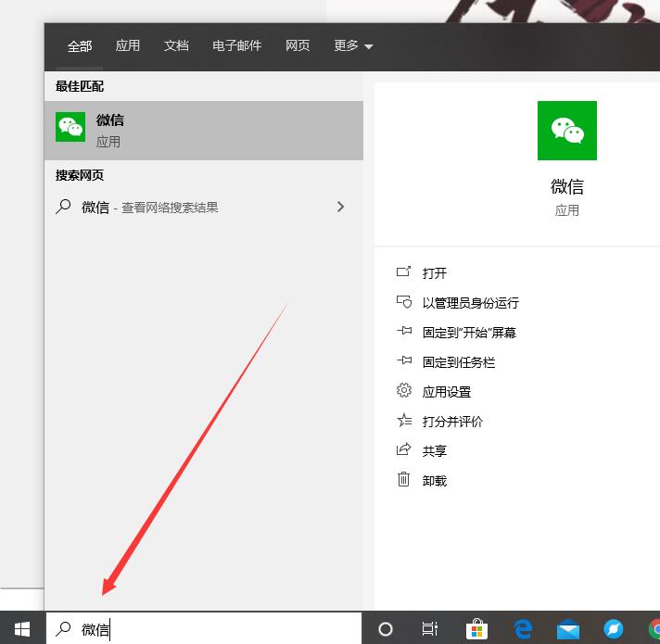Choose 卸载 to uninstall WeChat
Screen dimensions: 660x644
435,481
